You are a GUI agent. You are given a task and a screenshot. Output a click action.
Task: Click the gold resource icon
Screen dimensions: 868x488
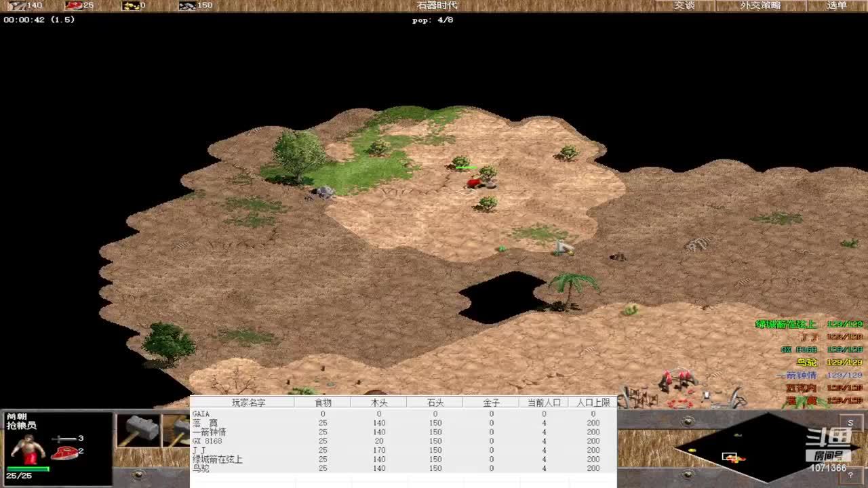pos(130,5)
